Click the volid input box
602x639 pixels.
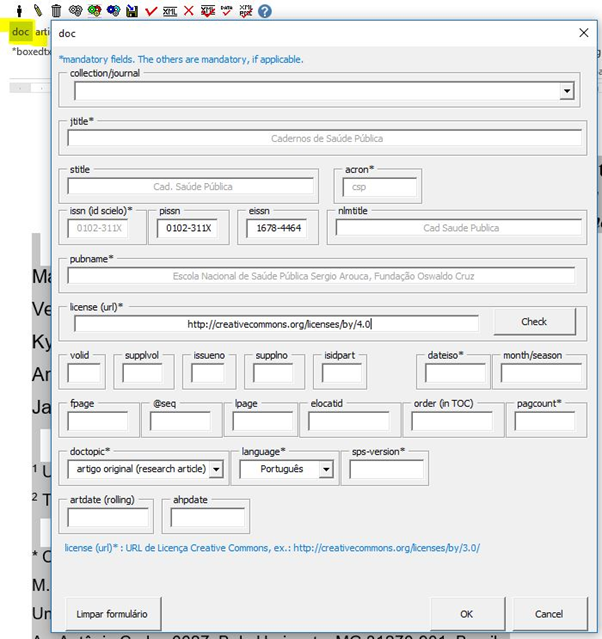[x=84, y=373]
